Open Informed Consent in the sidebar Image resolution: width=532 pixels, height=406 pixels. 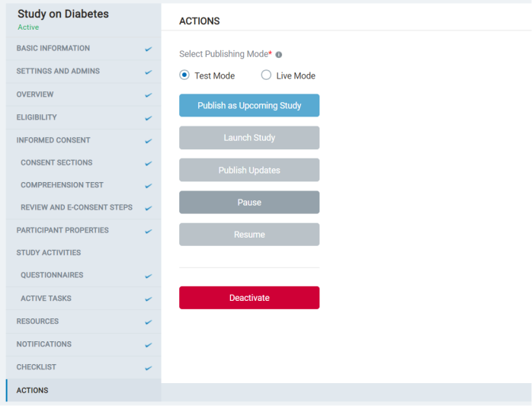coord(84,140)
